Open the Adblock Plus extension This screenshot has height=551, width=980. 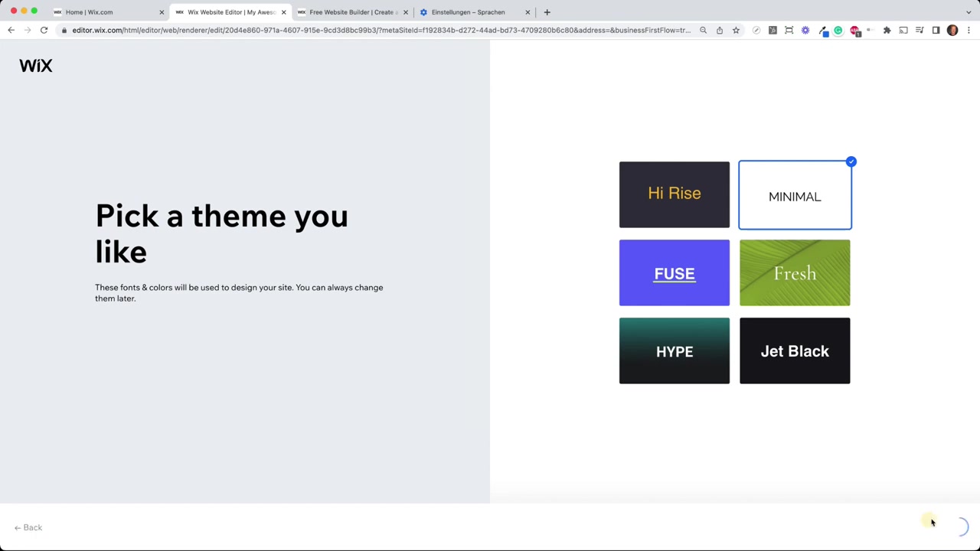coord(855,31)
